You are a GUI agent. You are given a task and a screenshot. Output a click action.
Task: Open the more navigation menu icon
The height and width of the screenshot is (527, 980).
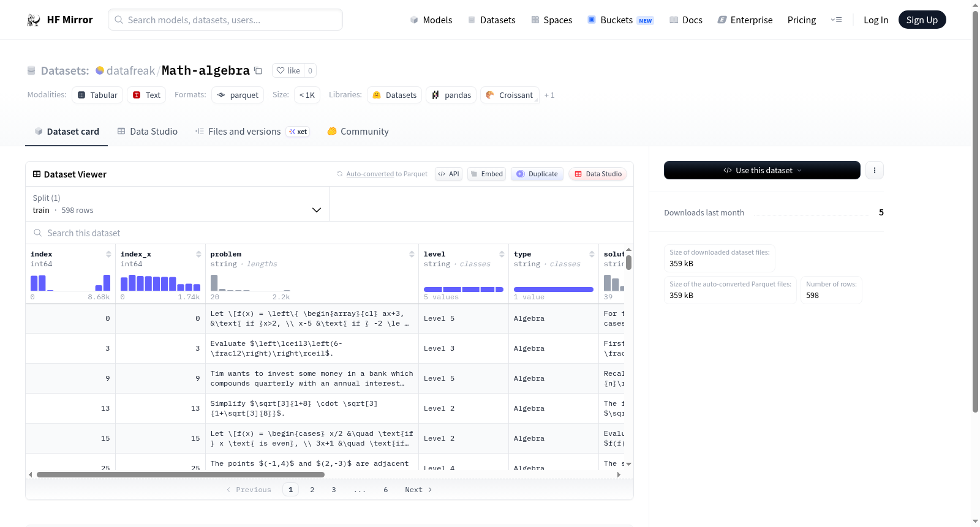pyautogui.click(x=836, y=20)
